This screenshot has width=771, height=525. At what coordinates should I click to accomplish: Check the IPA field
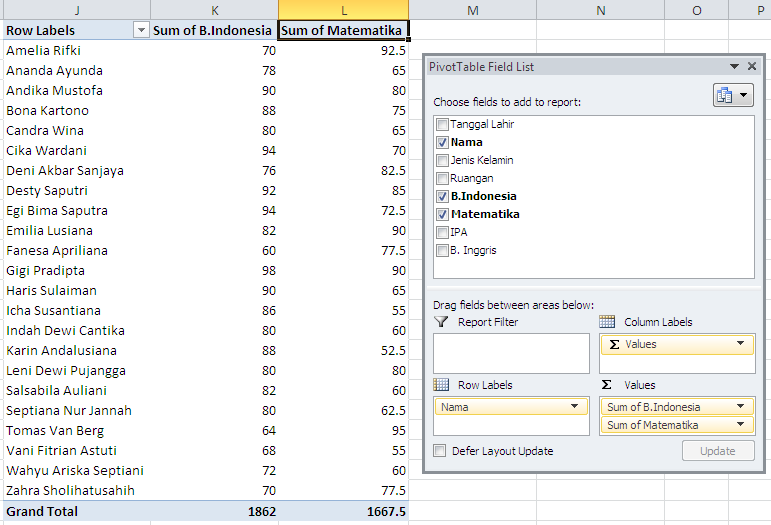coord(442,233)
